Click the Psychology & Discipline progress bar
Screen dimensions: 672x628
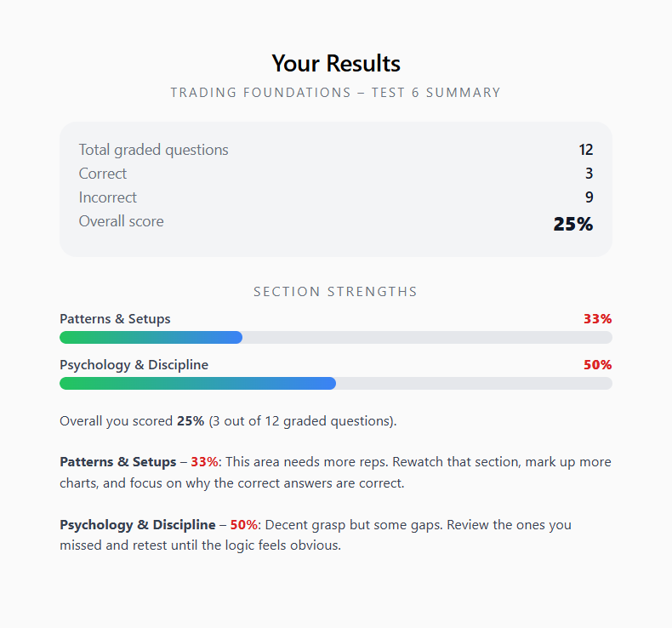click(335, 383)
